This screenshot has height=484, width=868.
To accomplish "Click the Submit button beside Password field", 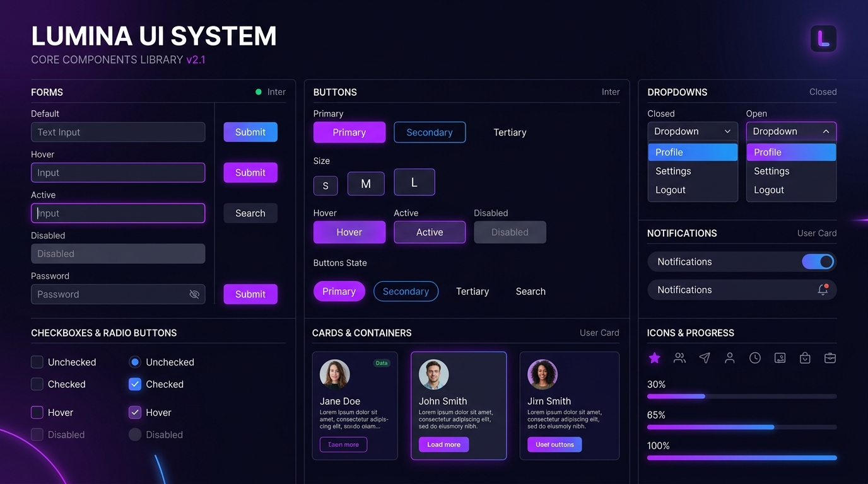I will [x=250, y=294].
